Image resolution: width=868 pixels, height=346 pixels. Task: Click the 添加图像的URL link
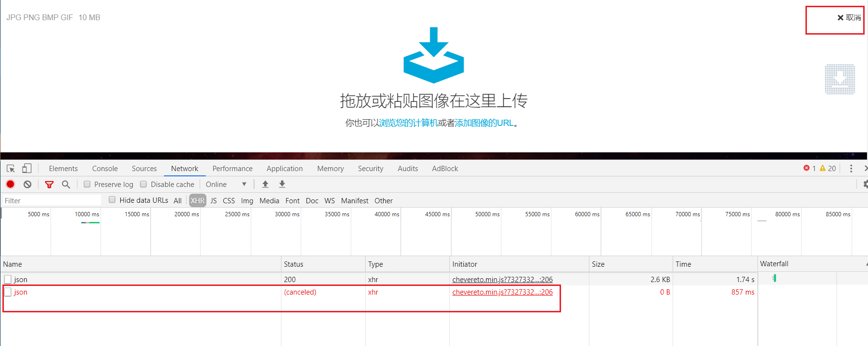(x=484, y=123)
